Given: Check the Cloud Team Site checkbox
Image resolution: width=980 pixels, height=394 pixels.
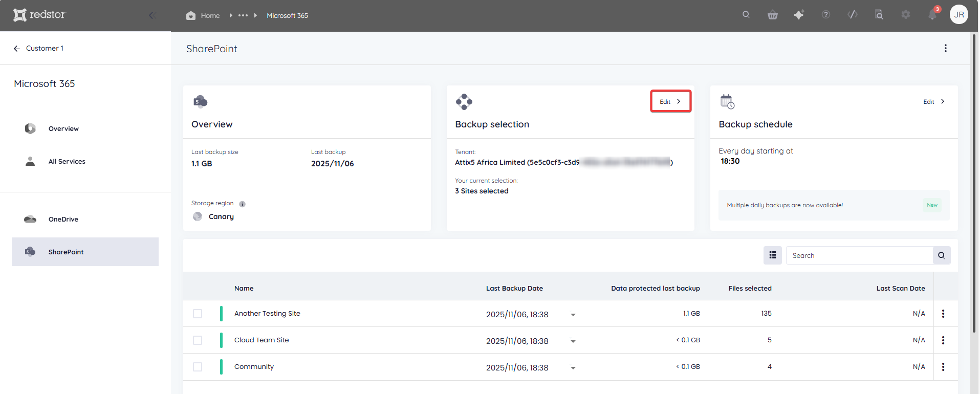Looking at the screenshot, I should point(198,340).
